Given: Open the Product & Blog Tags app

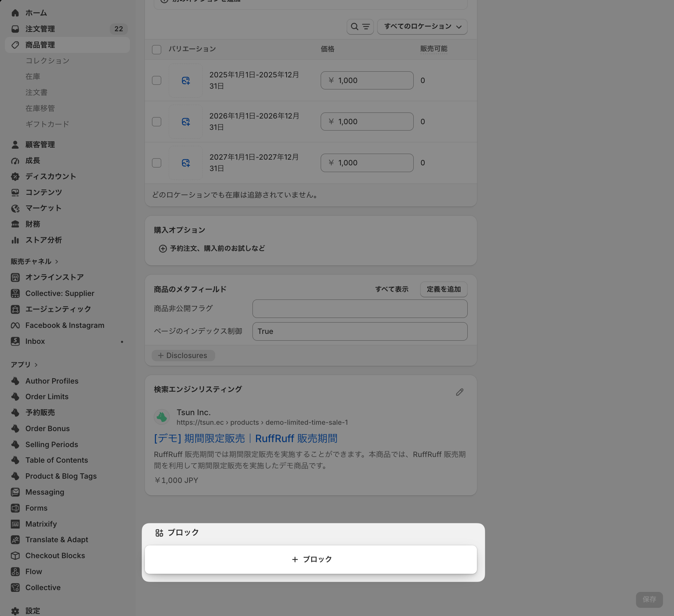Looking at the screenshot, I should [x=61, y=476].
